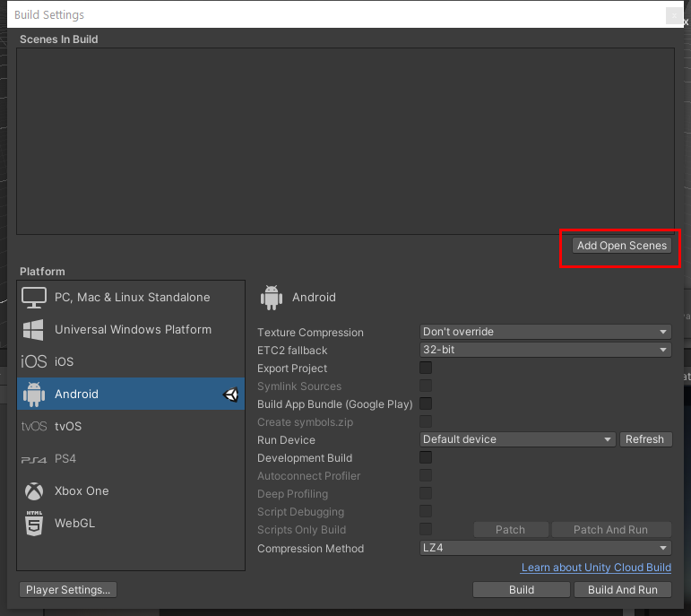This screenshot has height=616, width=691.
Task: Click the Refresh button for run devices
Action: [x=644, y=439]
